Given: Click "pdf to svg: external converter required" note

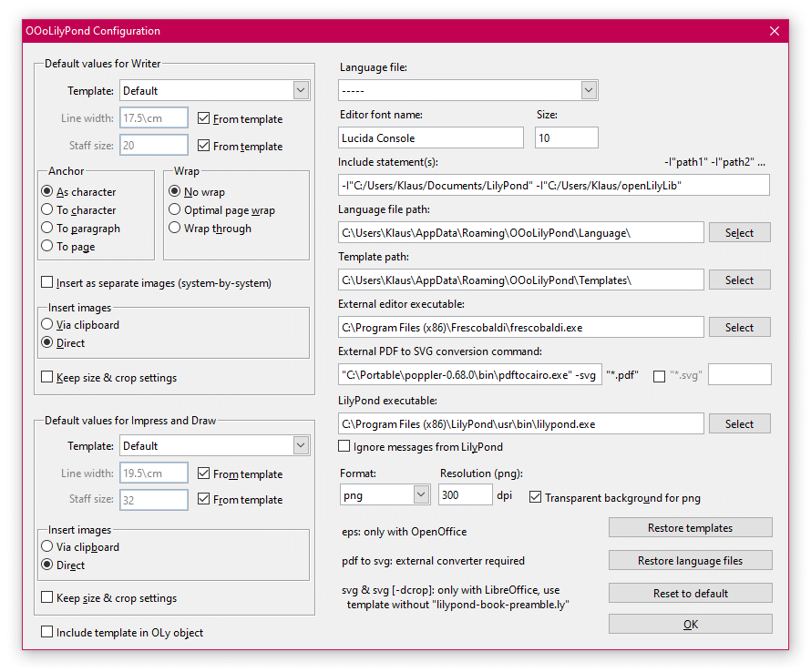Looking at the screenshot, I should click(433, 560).
